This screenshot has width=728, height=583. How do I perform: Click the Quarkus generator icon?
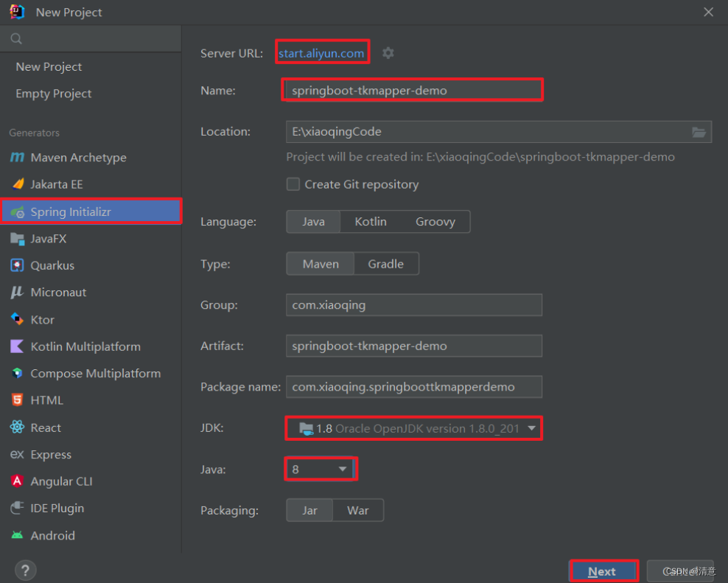(x=17, y=265)
